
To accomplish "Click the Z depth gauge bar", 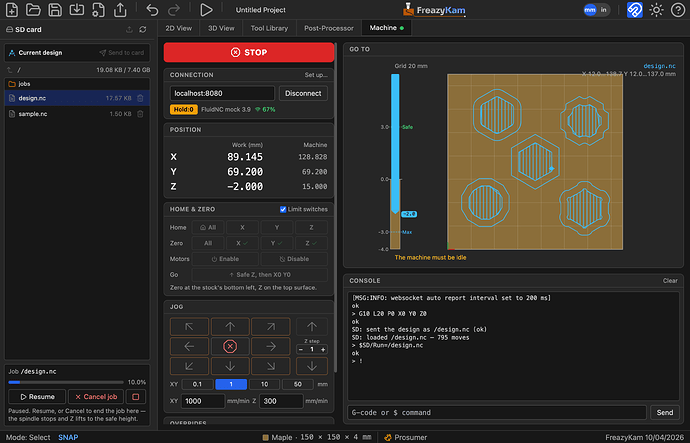I will (395, 161).
